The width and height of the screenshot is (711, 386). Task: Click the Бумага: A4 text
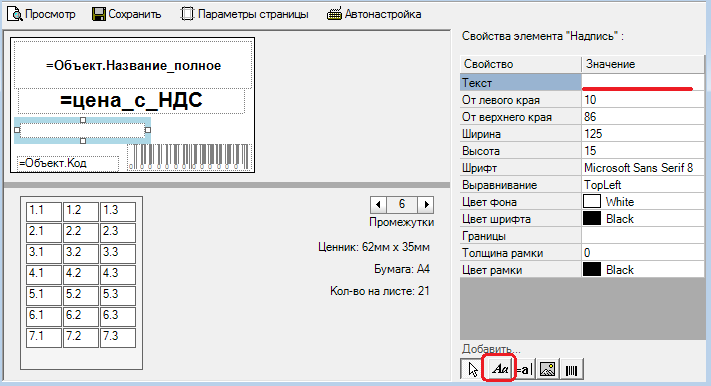point(402,269)
